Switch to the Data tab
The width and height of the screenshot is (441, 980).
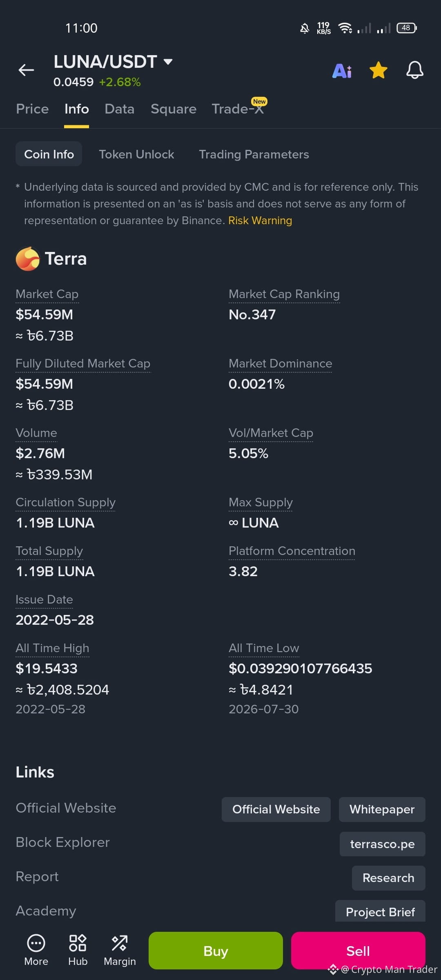[119, 109]
